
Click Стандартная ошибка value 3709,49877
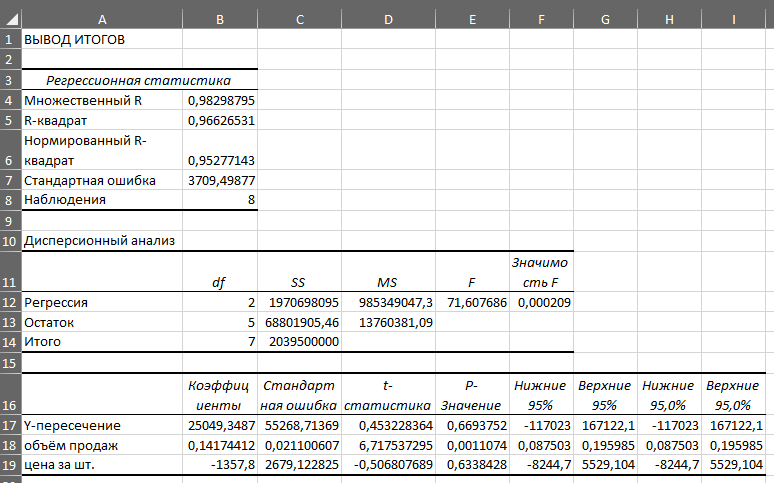[x=221, y=180]
